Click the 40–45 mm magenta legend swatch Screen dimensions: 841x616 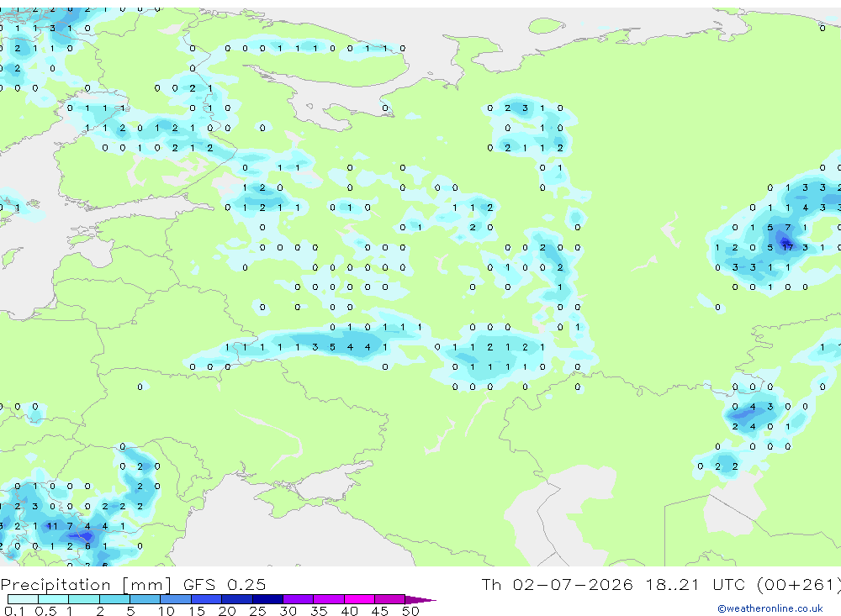[x=359, y=599]
